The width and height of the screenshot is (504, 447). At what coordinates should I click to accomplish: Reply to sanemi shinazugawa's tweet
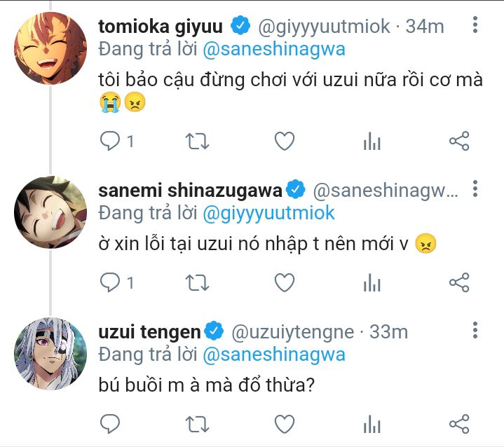click(111, 282)
